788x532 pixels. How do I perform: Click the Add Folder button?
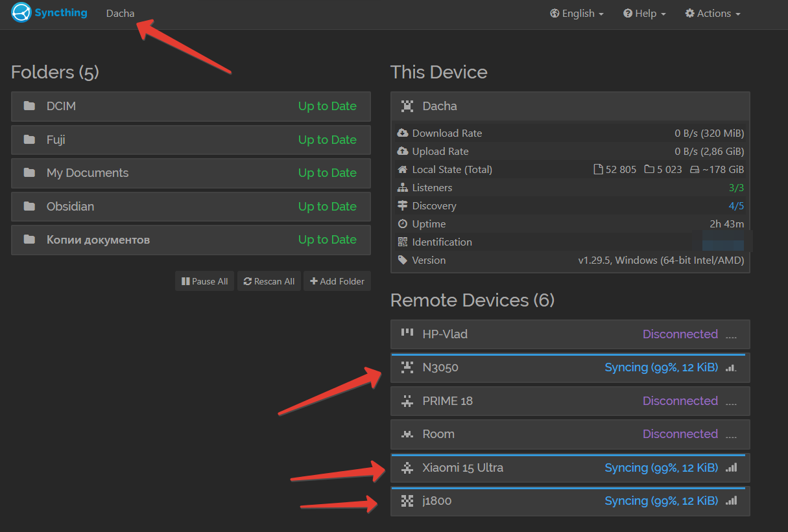[337, 281]
